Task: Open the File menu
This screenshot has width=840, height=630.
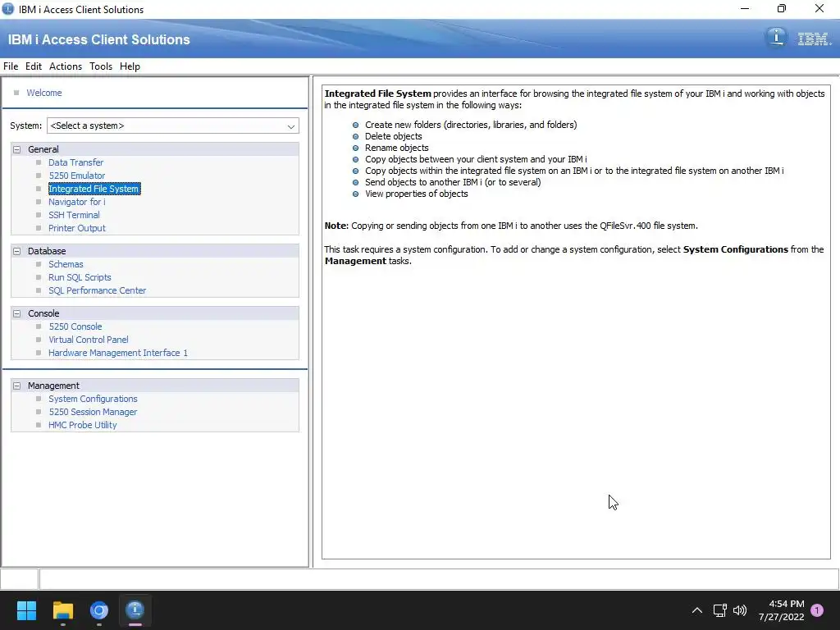Action: [11, 66]
